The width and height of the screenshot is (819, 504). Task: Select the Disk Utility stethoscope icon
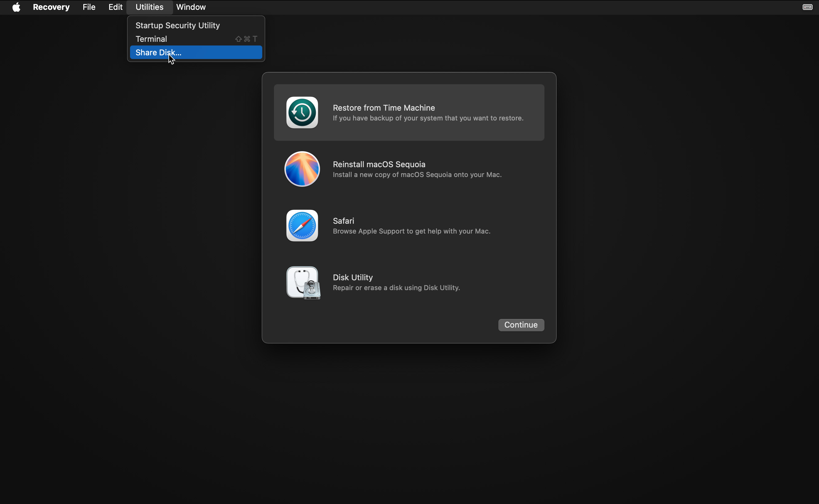coord(302,282)
